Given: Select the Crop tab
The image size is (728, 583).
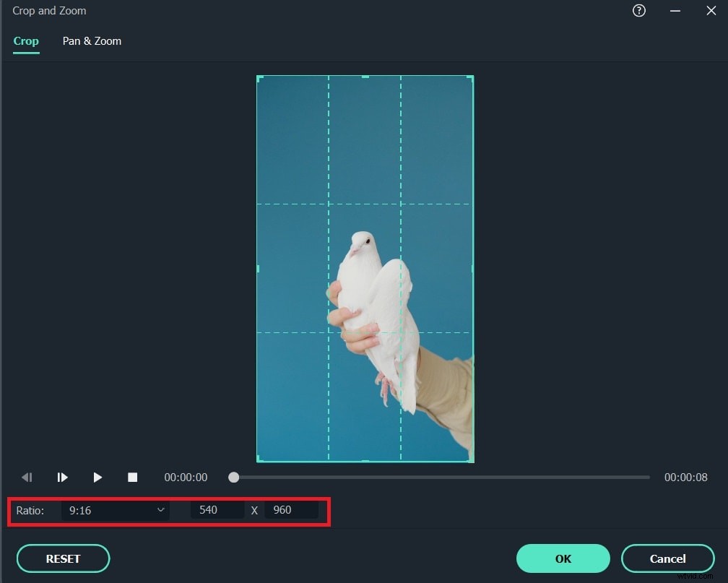Looking at the screenshot, I should click(26, 41).
